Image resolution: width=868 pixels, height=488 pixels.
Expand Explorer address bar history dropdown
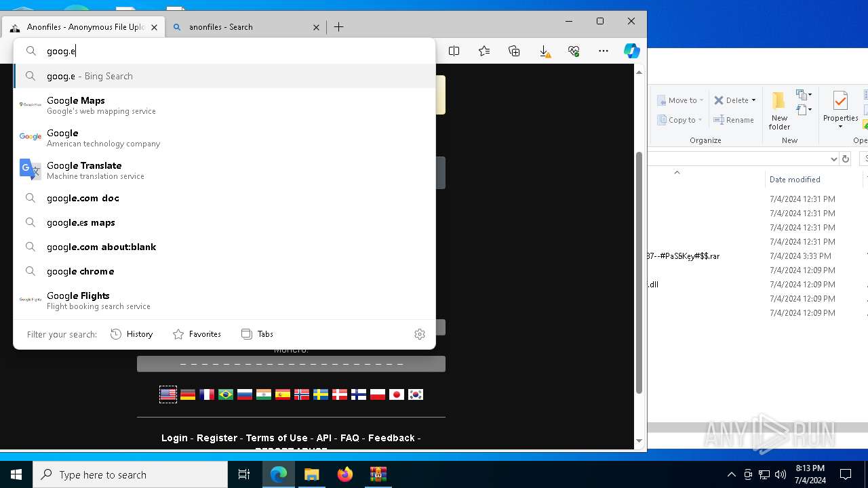[x=833, y=159]
